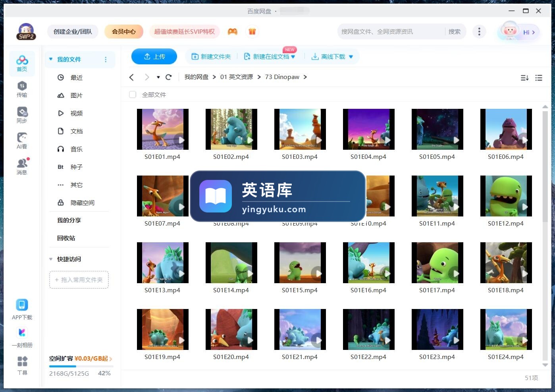Click the search input field
Image resolution: width=555 pixels, height=392 pixels.
[391, 31]
